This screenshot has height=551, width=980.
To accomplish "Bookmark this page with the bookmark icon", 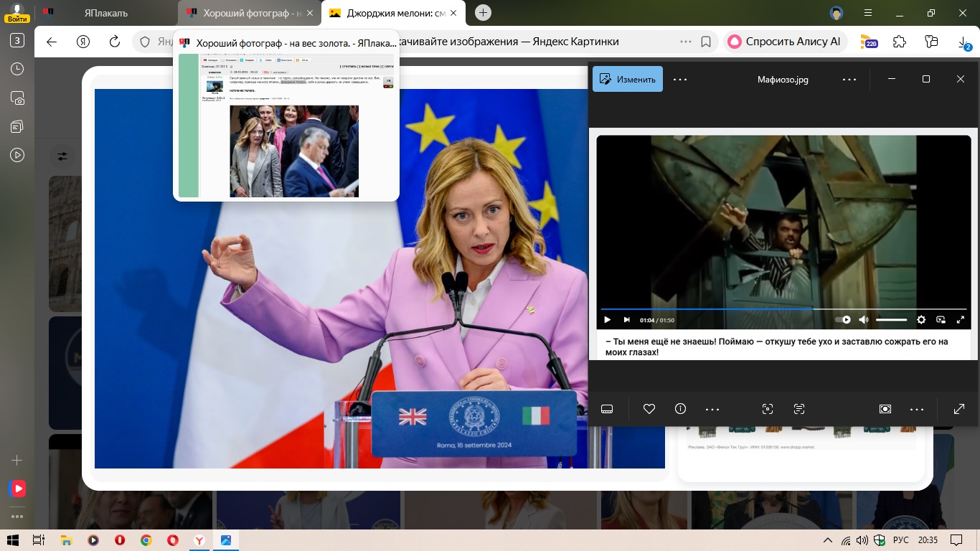I will [706, 42].
